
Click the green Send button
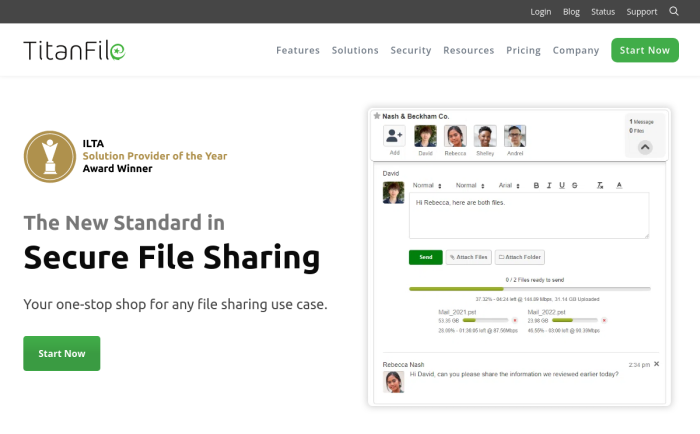click(x=425, y=257)
